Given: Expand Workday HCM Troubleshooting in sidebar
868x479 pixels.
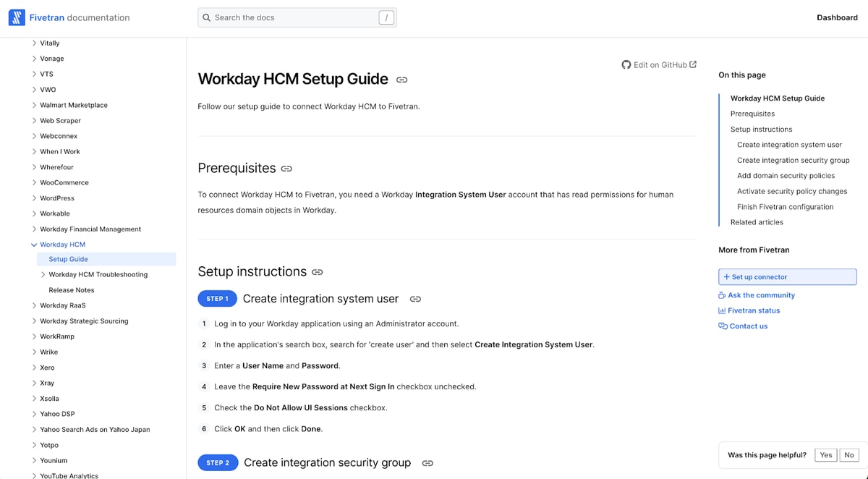Looking at the screenshot, I should (x=43, y=275).
